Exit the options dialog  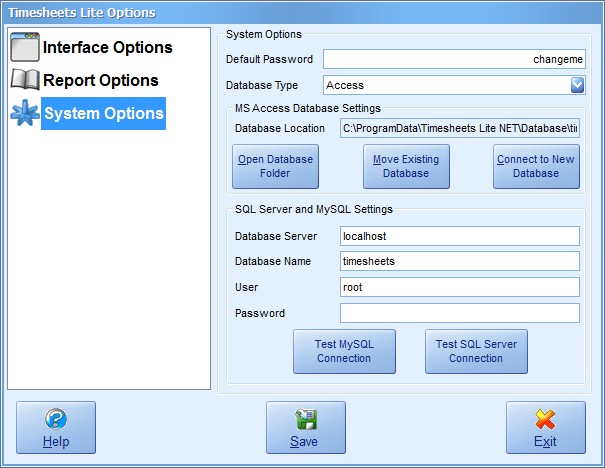coord(546,427)
